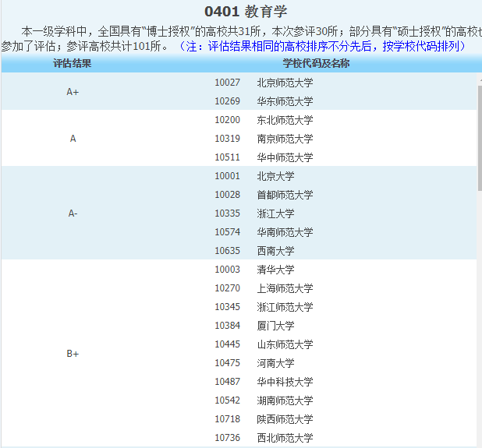Select 东北师范大学 in the A group

(x=285, y=120)
